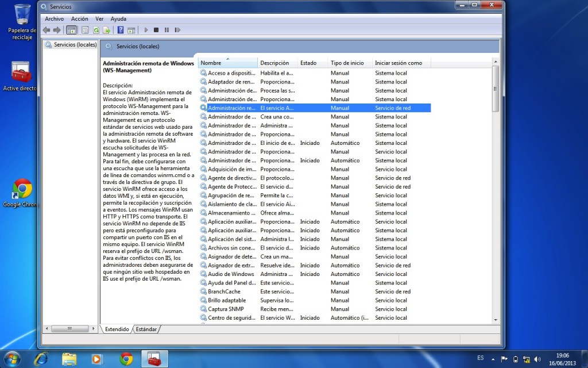Click the Export list toolbar icon

pyautogui.click(x=106, y=30)
